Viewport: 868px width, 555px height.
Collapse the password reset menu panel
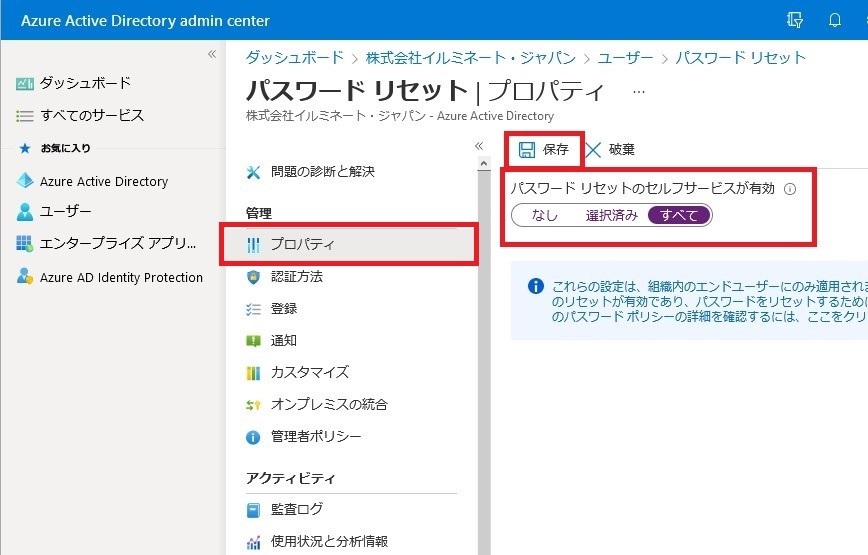(x=478, y=146)
